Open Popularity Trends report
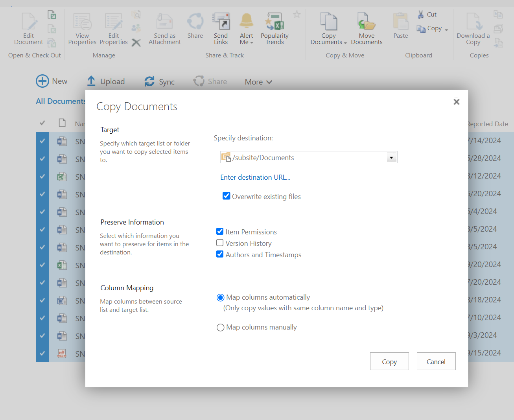The image size is (514, 420). tap(275, 29)
